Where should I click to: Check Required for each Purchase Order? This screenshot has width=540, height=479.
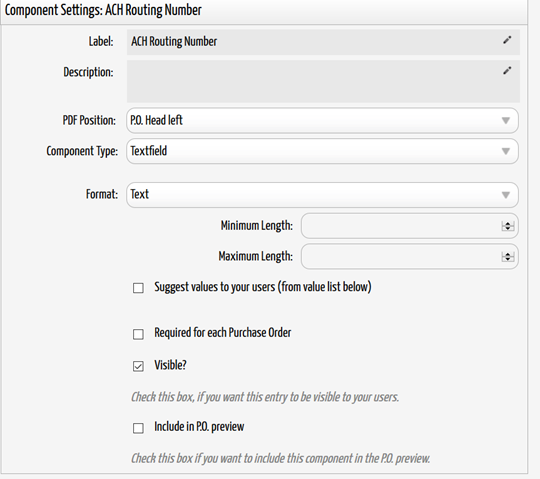138,334
